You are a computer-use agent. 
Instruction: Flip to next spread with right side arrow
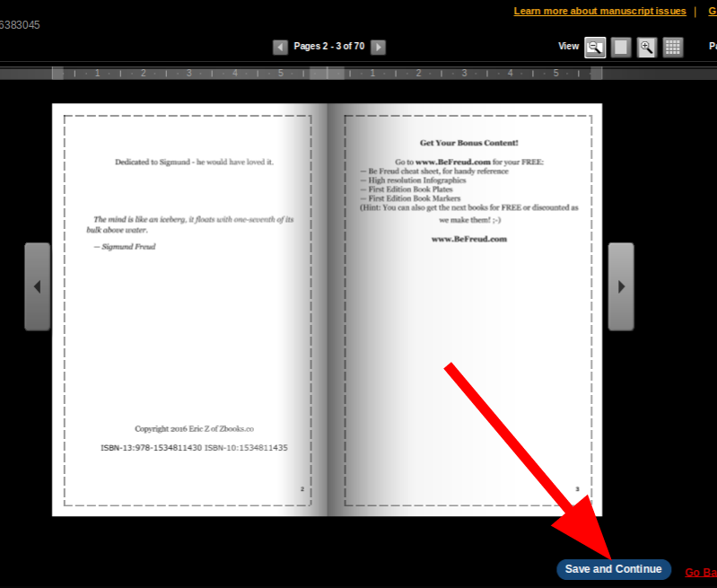pos(621,286)
